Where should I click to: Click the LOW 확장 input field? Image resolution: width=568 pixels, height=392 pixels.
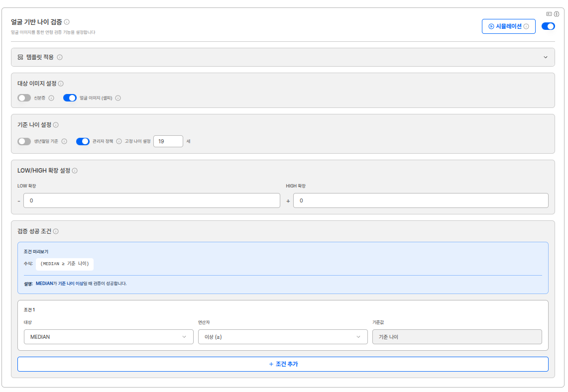(x=152, y=200)
